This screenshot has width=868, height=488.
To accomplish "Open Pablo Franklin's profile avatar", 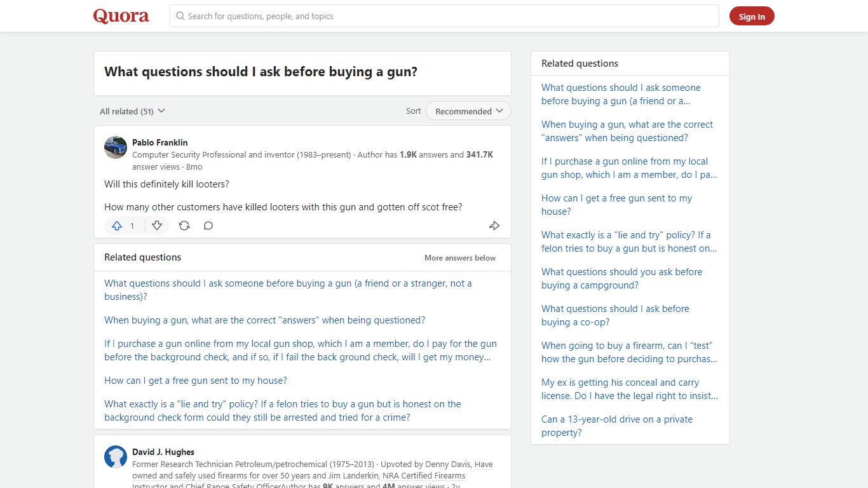I will [x=116, y=147].
